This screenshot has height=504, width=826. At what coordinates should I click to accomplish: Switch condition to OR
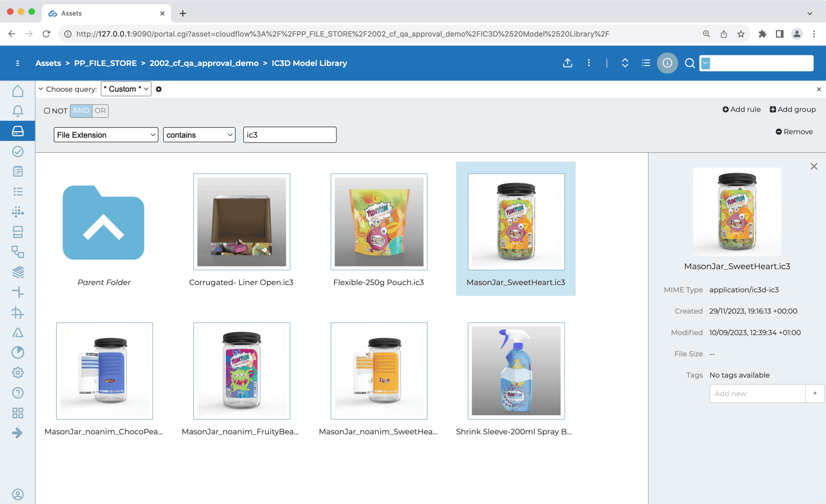(x=100, y=111)
